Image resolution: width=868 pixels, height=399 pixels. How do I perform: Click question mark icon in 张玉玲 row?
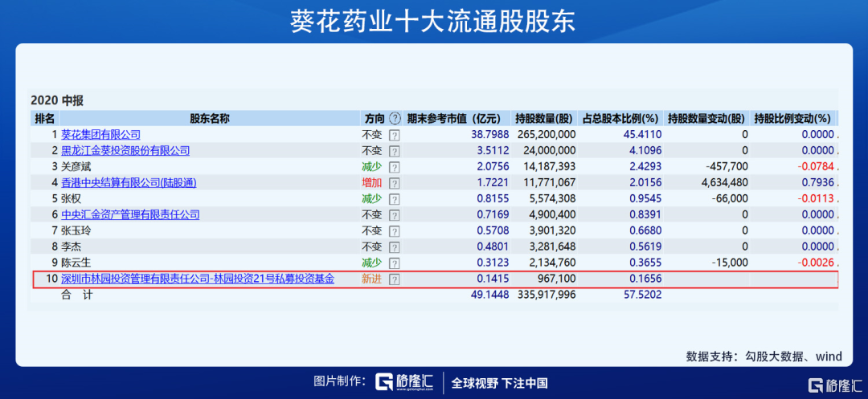click(394, 231)
